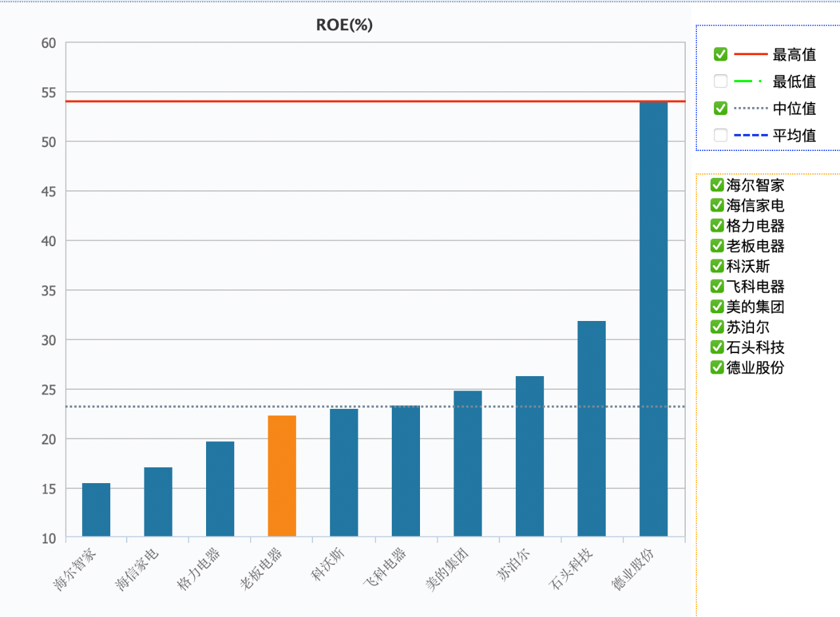Uncheck the 德业股份 company checkbox
Screen dimensions: 840x617
click(x=717, y=367)
